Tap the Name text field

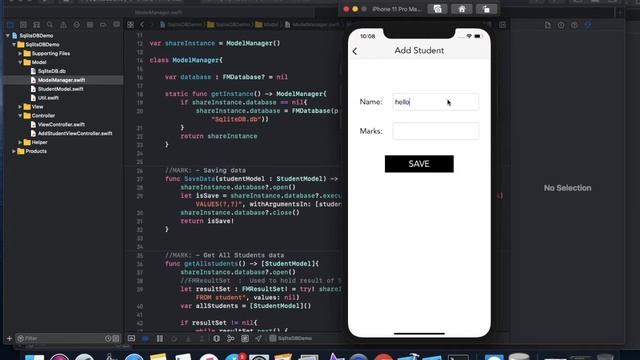pyautogui.click(x=436, y=102)
